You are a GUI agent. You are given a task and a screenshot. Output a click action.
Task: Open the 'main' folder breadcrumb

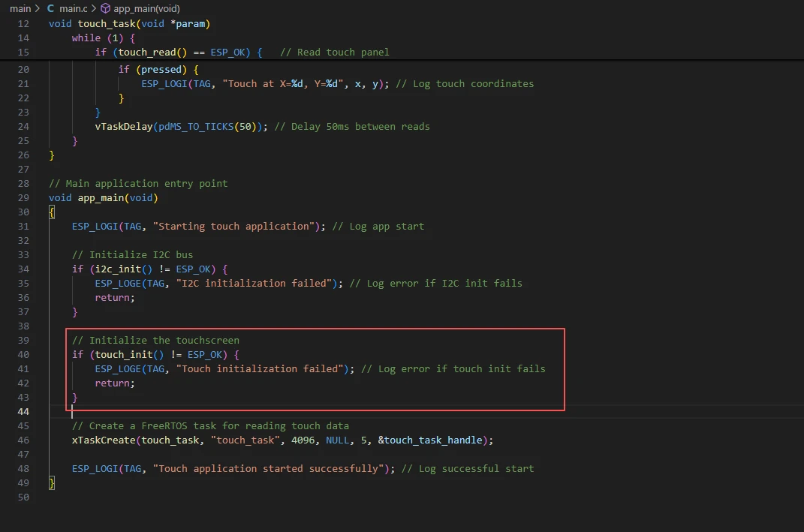pyautogui.click(x=20, y=8)
